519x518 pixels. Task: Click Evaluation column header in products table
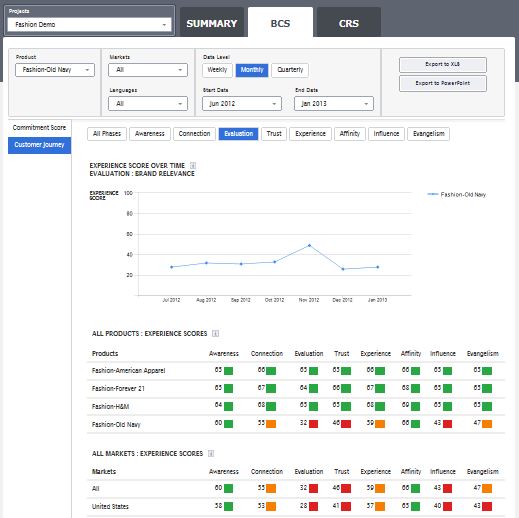pos(309,353)
